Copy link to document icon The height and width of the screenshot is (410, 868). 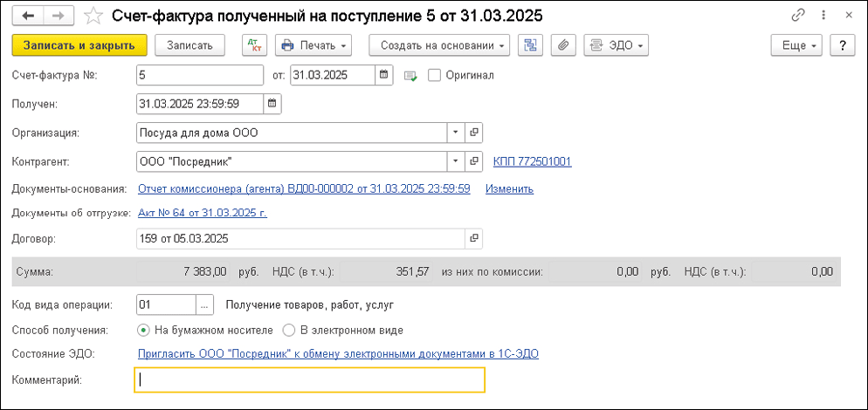796,16
